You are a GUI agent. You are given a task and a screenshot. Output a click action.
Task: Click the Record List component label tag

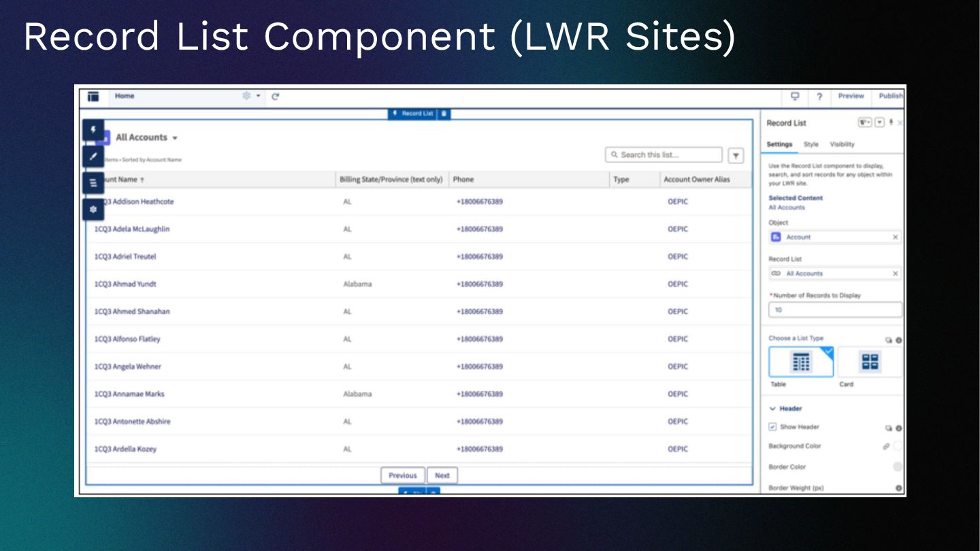[x=413, y=114]
